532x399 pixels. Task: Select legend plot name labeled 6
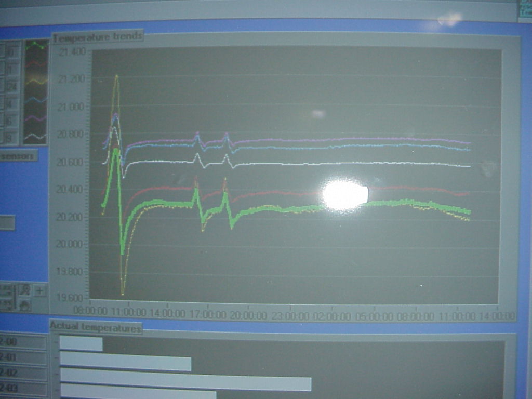point(12,121)
